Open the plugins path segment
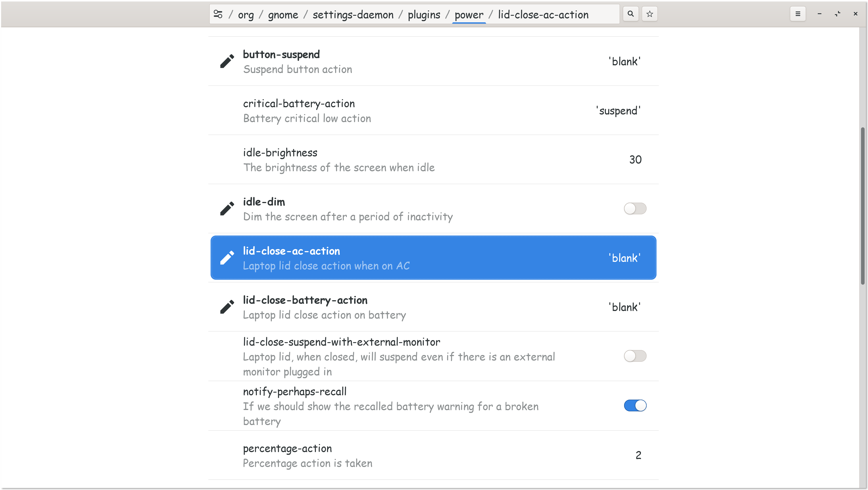 [x=424, y=15]
